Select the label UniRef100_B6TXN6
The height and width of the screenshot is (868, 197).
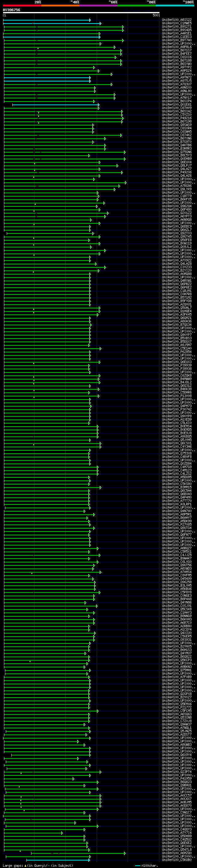(177, 139)
